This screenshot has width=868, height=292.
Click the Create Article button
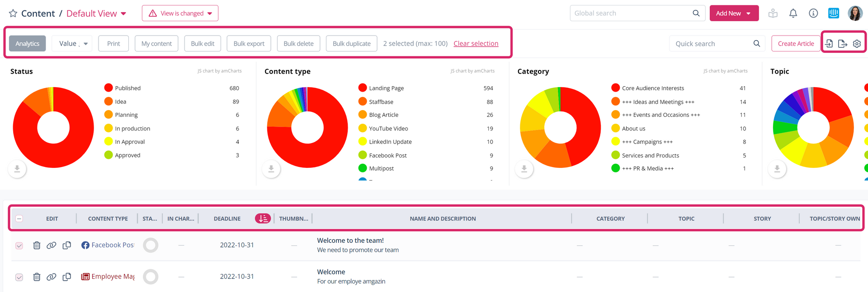point(795,44)
